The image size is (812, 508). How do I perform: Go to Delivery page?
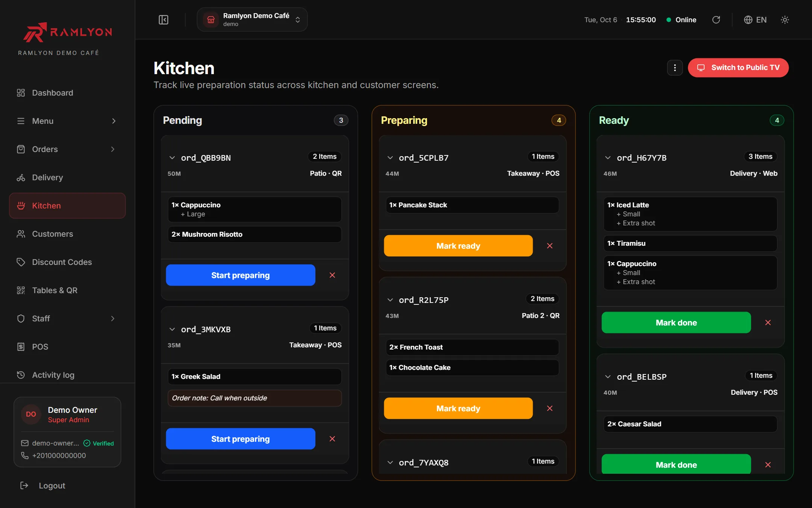(67, 178)
